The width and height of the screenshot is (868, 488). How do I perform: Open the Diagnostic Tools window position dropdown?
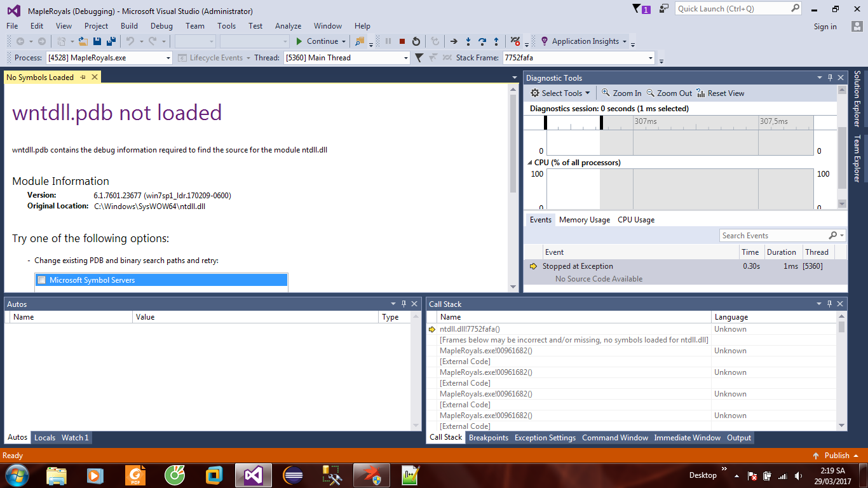[x=820, y=78]
